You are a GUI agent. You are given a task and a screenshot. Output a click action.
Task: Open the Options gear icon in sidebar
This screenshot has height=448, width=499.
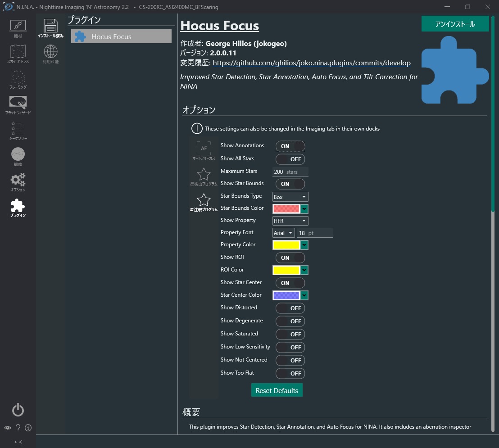tap(18, 182)
